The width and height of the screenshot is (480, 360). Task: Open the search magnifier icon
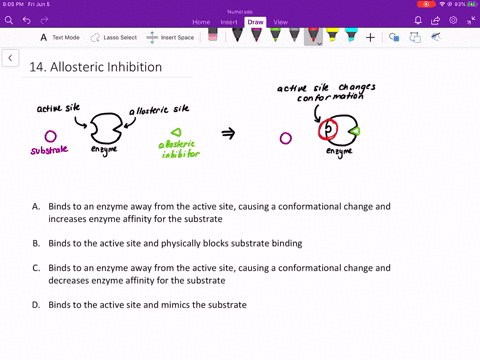[x=9, y=21]
